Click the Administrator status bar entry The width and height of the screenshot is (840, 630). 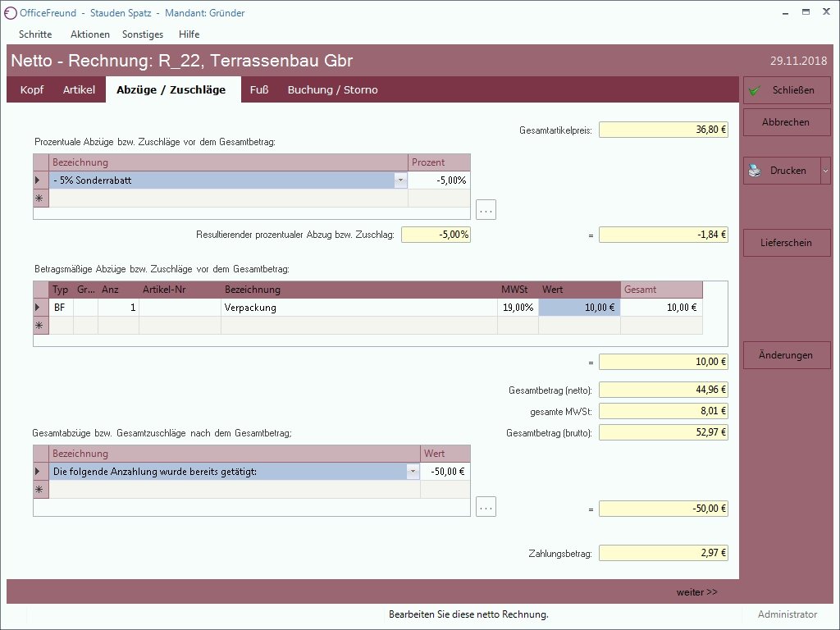click(787, 614)
